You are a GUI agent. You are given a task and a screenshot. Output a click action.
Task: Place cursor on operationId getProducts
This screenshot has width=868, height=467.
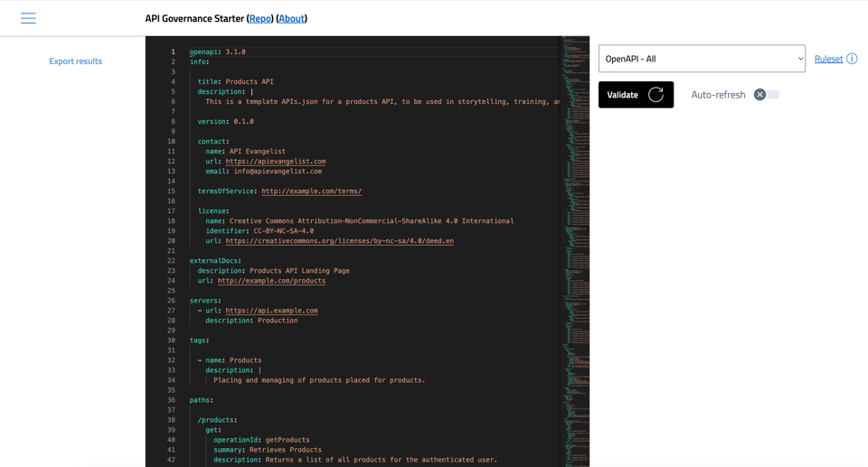[287, 440]
